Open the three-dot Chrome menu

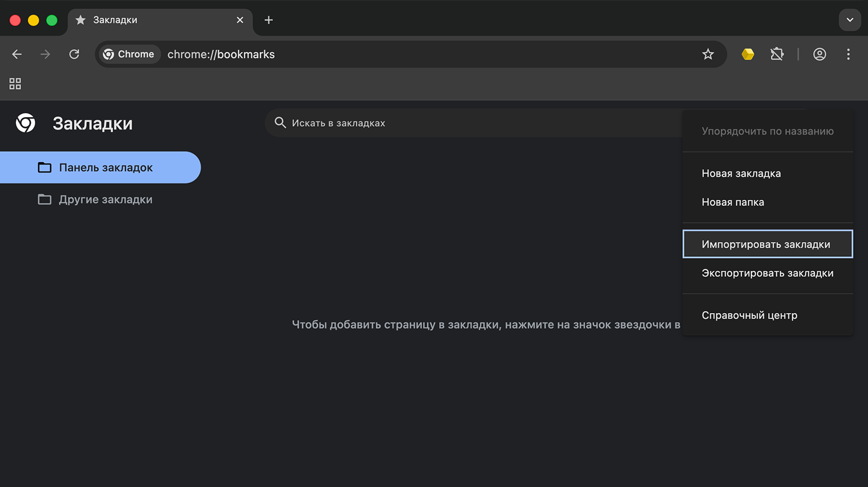tap(849, 54)
